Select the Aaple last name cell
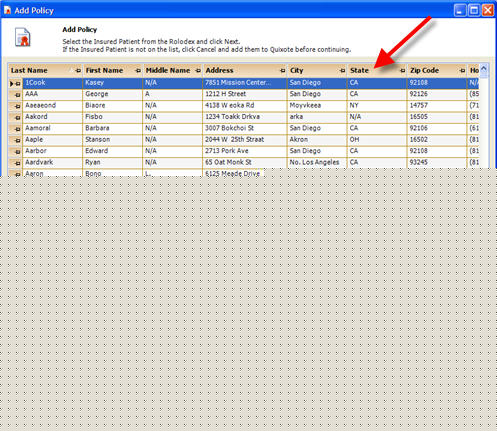The height and width of the screenshot is (431, 497). pos(52,139)
